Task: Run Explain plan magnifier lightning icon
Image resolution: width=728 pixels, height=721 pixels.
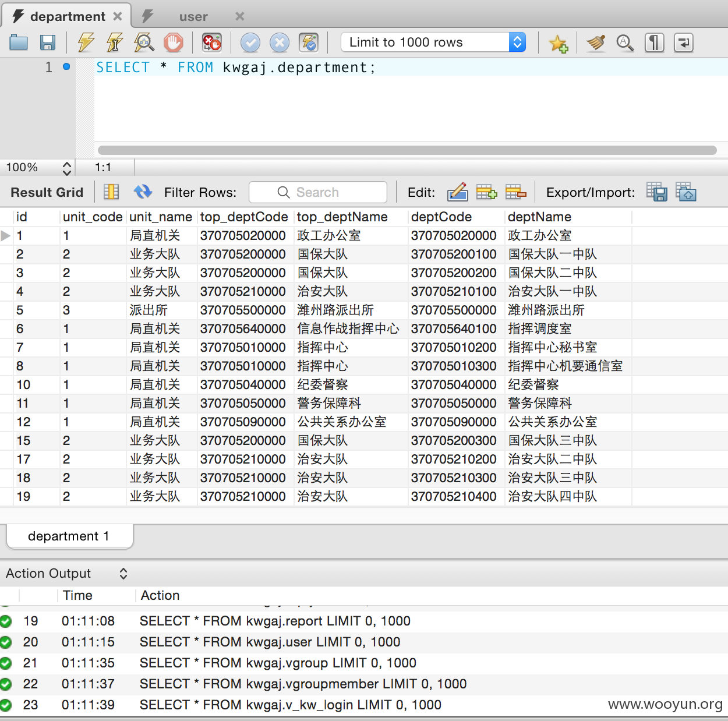Action: point(144,43)
